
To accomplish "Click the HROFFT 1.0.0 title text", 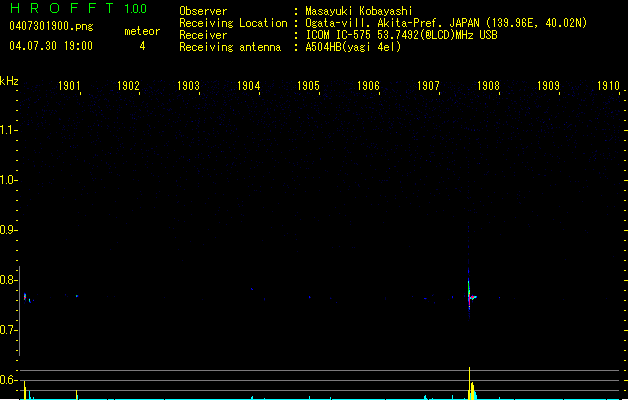I will pyautogui.click(x=78, y=8).
